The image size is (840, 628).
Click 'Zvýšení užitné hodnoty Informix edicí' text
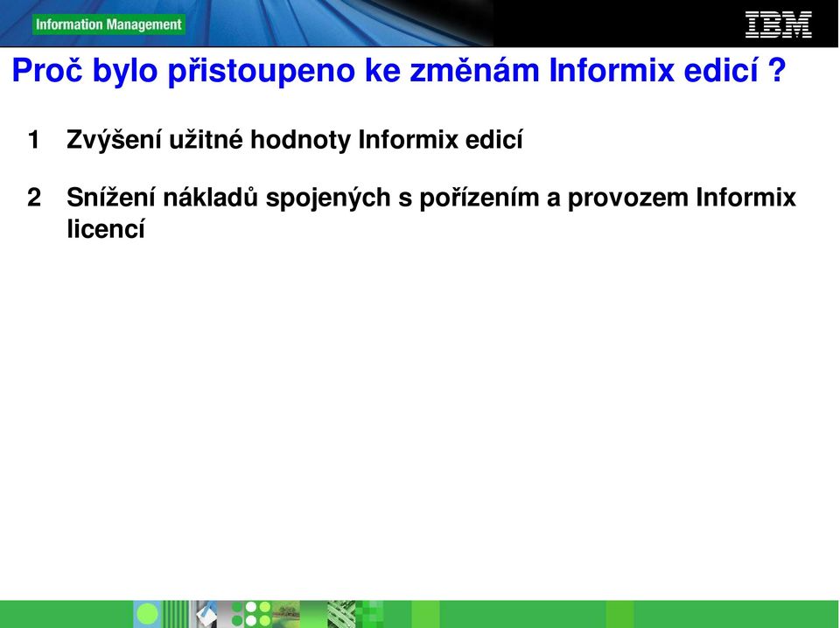point(295,140)
